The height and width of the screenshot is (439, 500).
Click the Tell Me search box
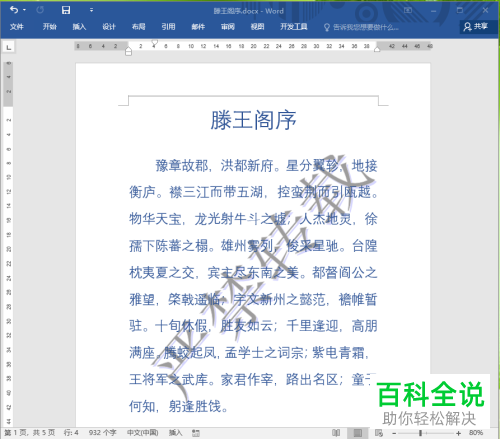pyautogui.click(x=361, y=27)
